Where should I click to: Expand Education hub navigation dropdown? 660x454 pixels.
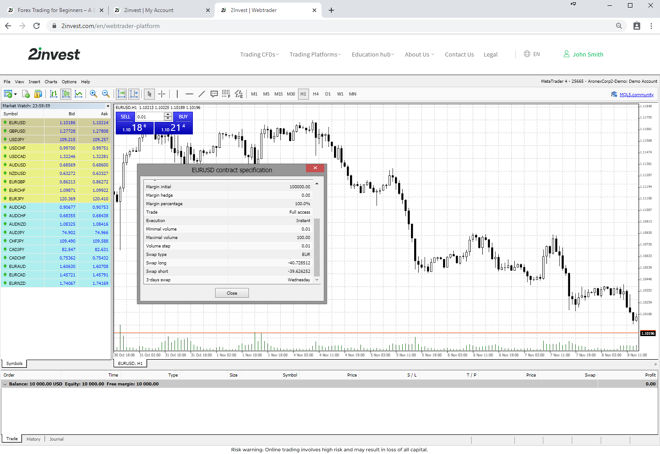373,54
